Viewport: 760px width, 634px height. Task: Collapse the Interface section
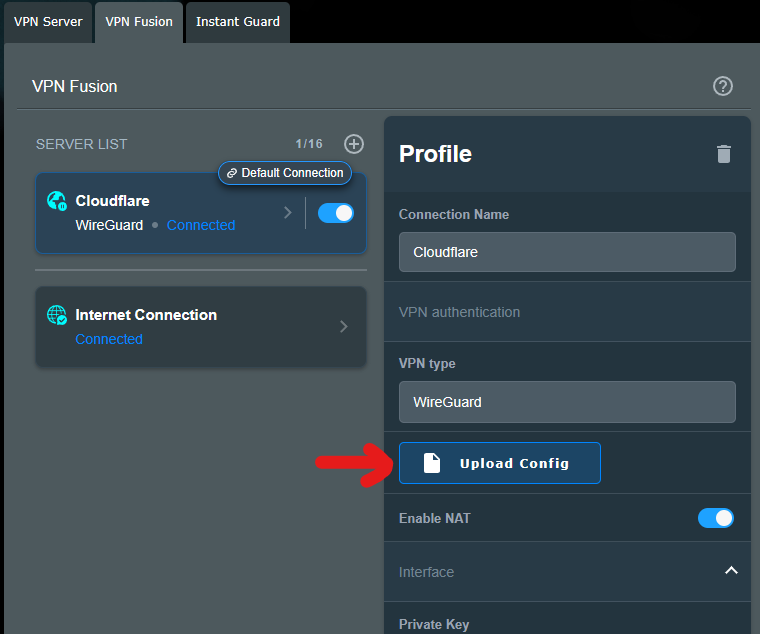(731, 571)
